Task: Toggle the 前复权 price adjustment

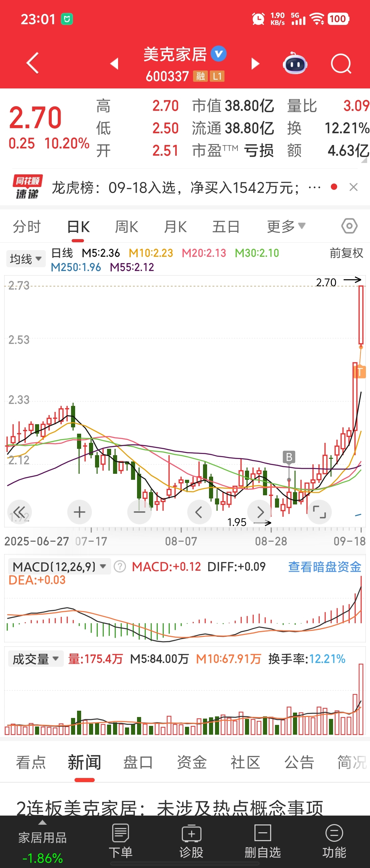Action: click(346, 253)
